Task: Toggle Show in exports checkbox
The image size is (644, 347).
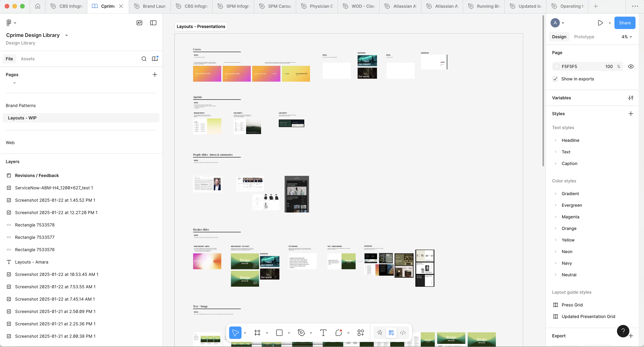Action: [555, 79]
